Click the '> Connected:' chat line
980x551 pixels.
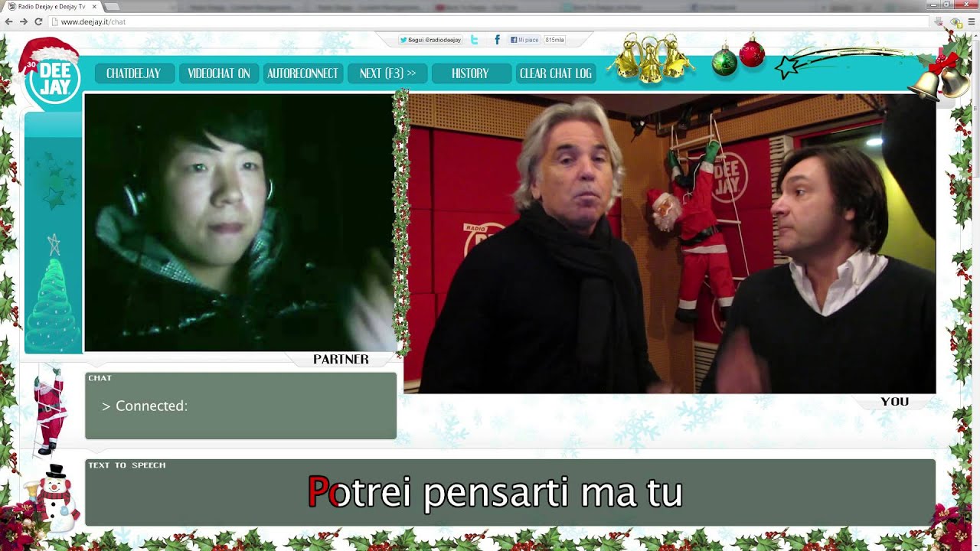[x=145, y=406]
